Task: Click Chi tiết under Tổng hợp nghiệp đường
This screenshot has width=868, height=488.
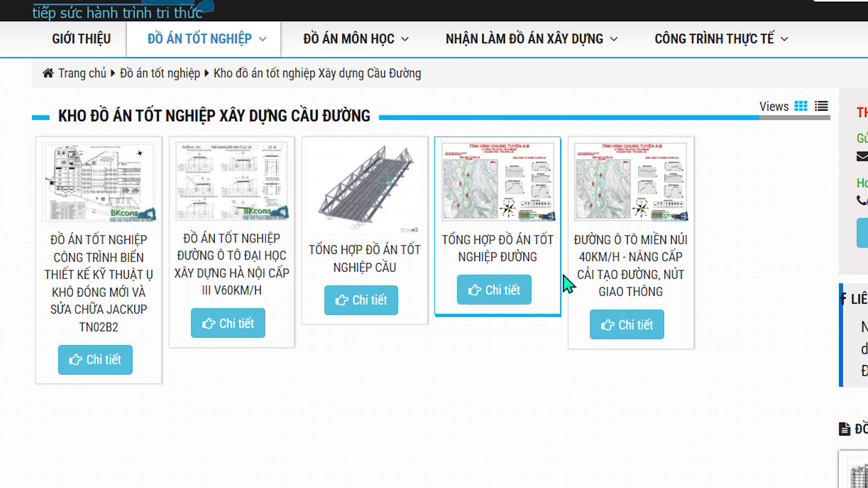Action: coord(494,290)
